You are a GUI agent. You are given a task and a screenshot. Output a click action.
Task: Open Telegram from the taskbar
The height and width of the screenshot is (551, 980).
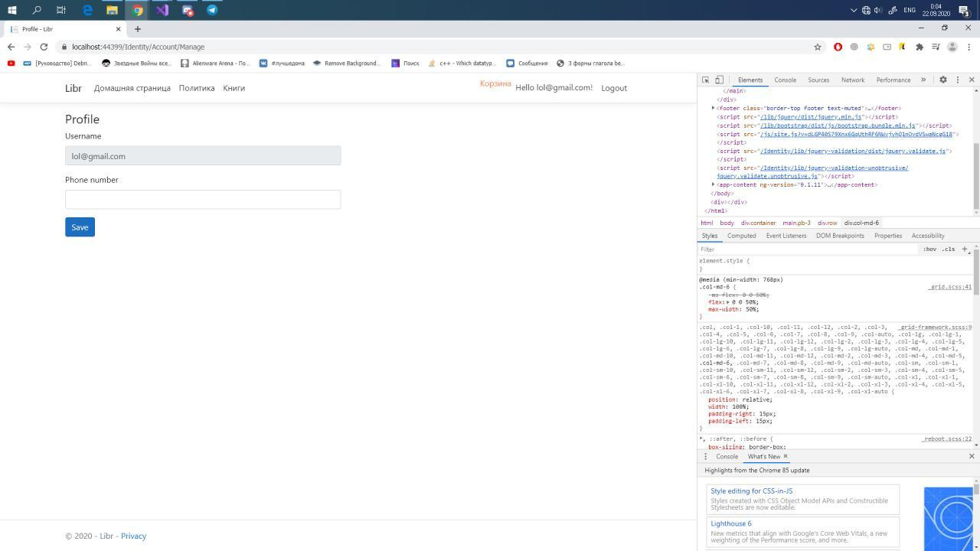coord(212,10)
